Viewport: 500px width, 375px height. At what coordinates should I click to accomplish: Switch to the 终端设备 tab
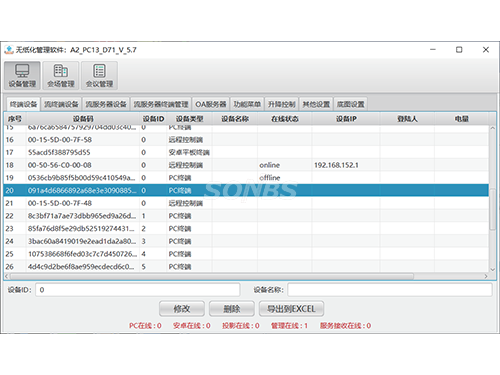coord(23,104)
